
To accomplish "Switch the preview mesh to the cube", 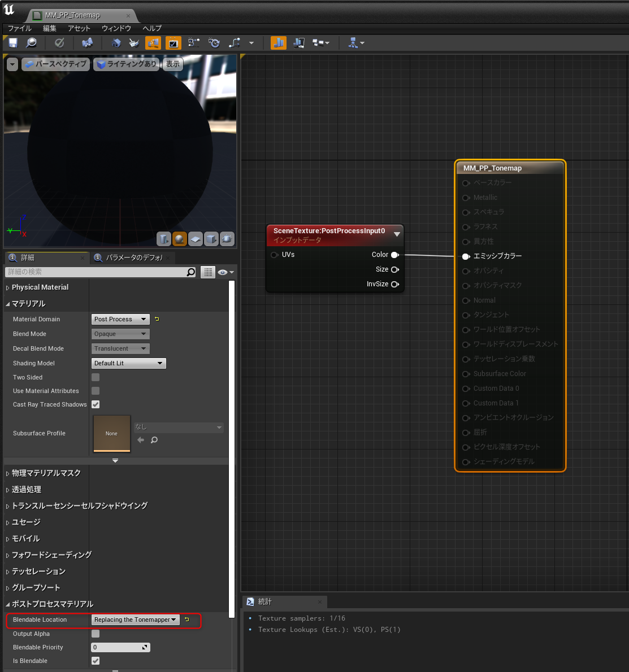I will pos(211,239).
